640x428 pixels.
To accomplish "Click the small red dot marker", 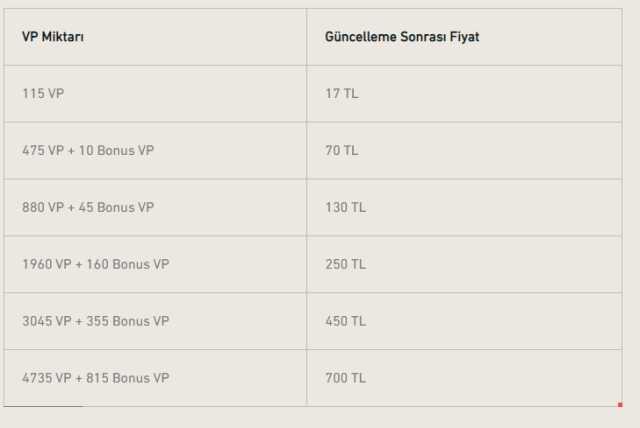I will click(x=620, y=405).
